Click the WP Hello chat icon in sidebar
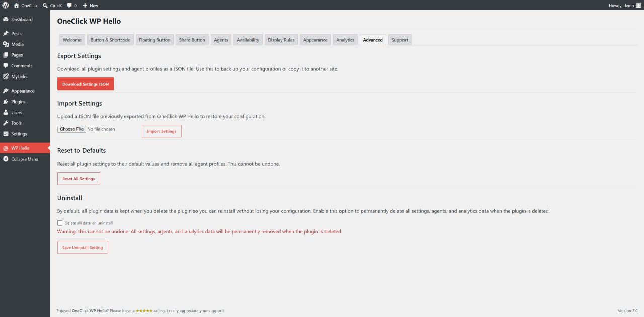The width and height of the screenshot is (644, 317). coord(6,148)
